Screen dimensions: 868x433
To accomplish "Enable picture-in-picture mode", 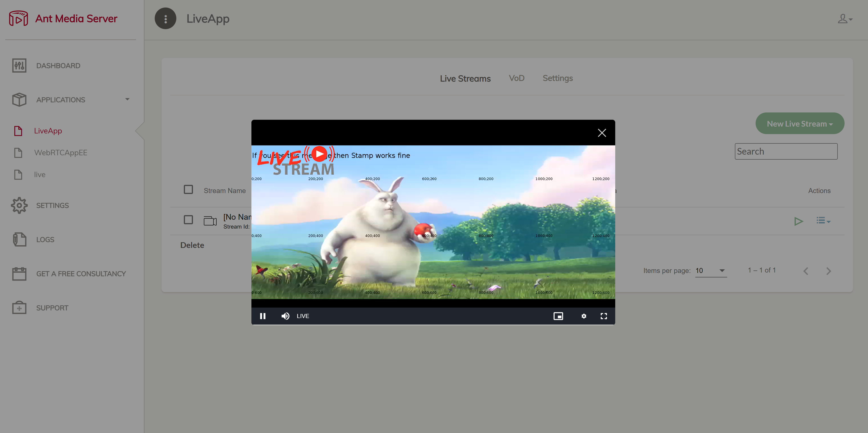I will [558, 316].
